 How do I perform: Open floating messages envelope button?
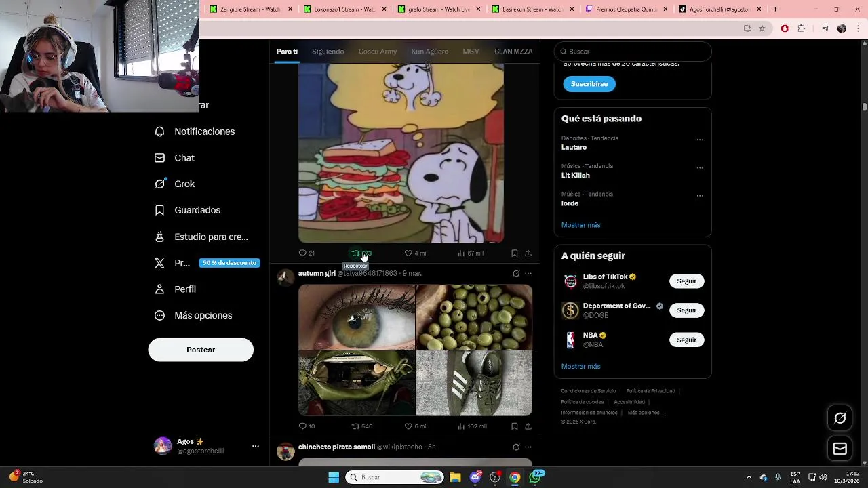click(840, 449)
